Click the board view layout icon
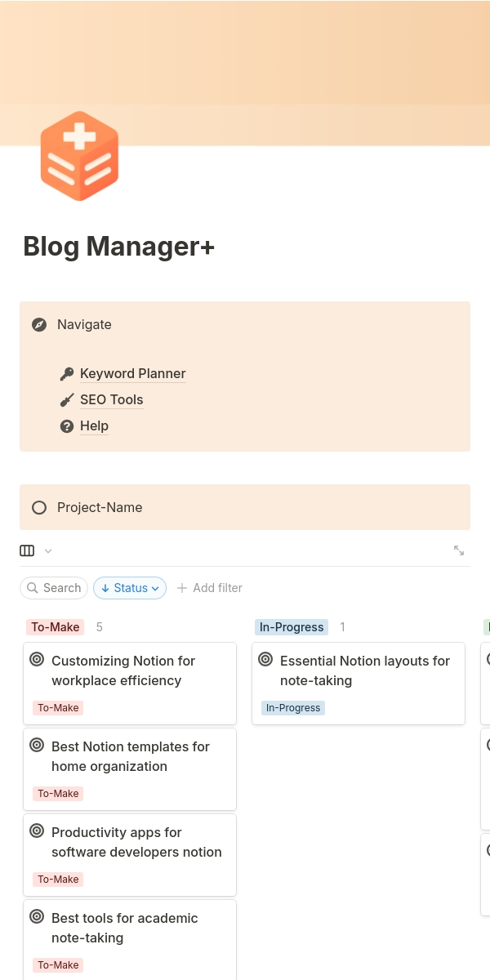The height and width of the screenshot is (980, 490). [x=27, y=550]
